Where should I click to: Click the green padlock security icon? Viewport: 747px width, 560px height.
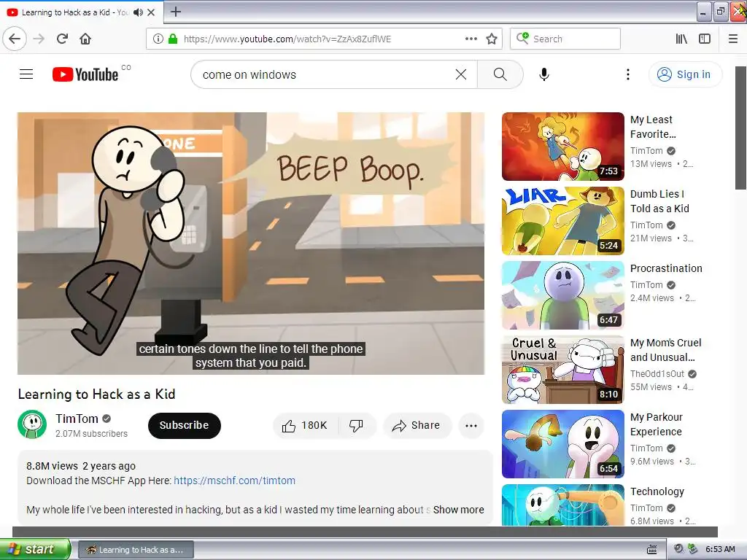pyautogui.click(x=173, y=39)
